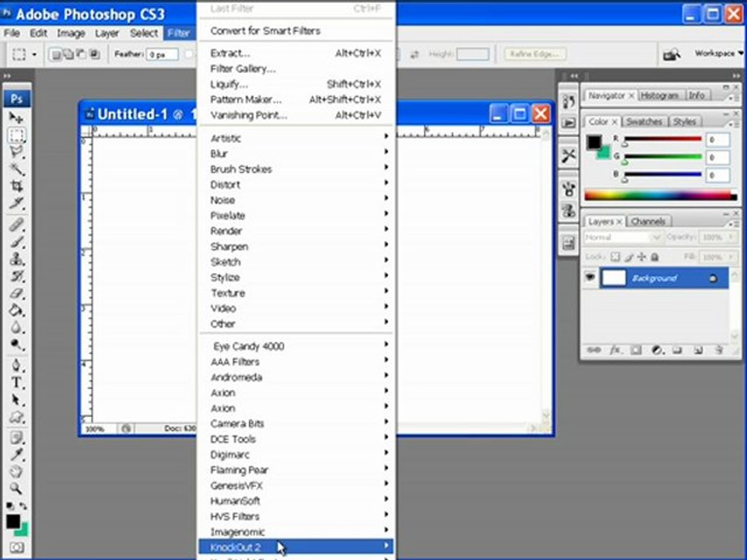Enable Lock transparent pixels in Layers
Image resolution: width=747 pixels, height=560 pixels.
pyautogui.click(x=615, y=257)
